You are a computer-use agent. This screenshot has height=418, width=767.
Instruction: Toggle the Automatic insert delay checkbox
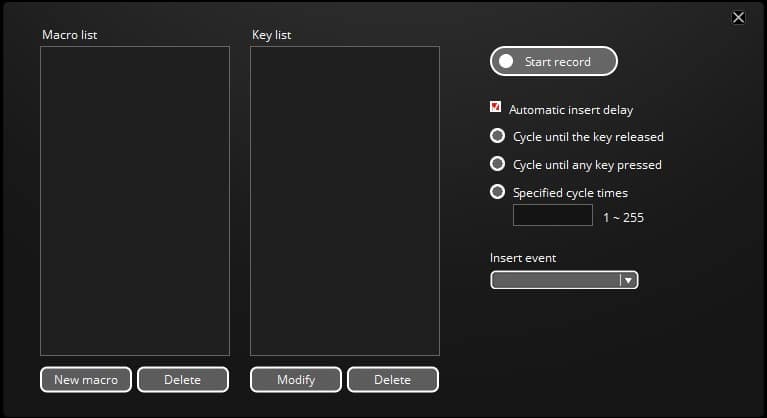tap(496, 108)
